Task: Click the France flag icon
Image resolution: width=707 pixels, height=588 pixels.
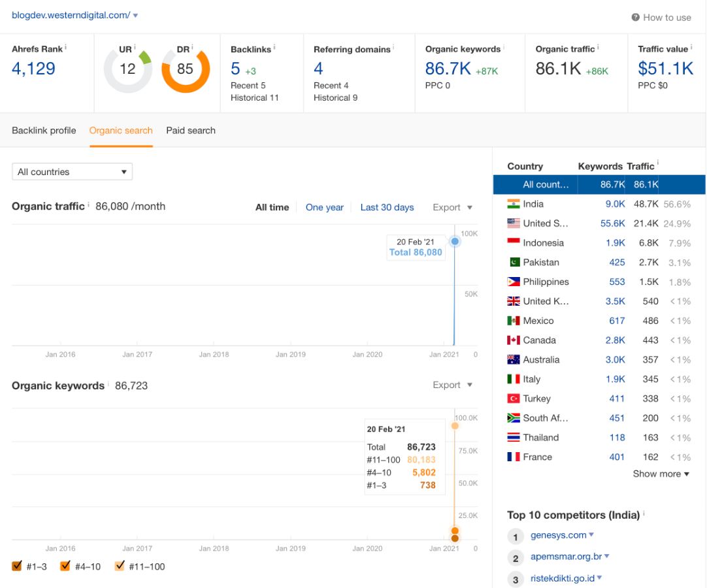Action: point(513,457)
